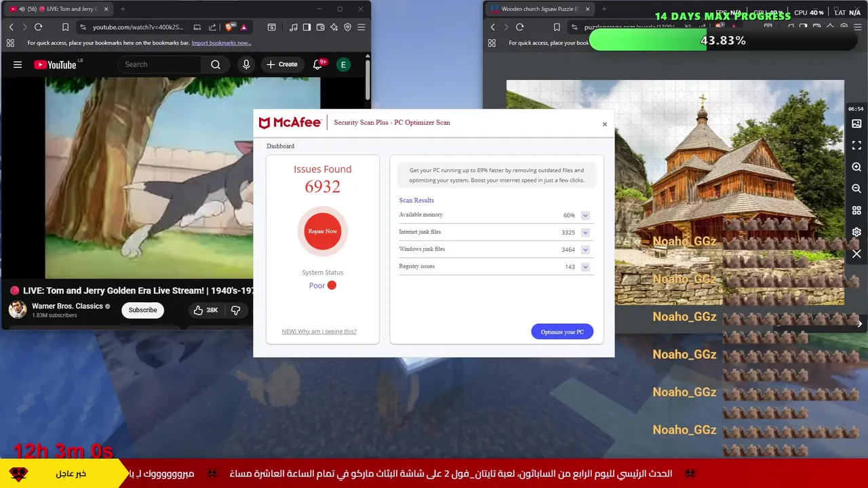
Task: Open browser main menu in YouTube window
Action: (361, 27)
